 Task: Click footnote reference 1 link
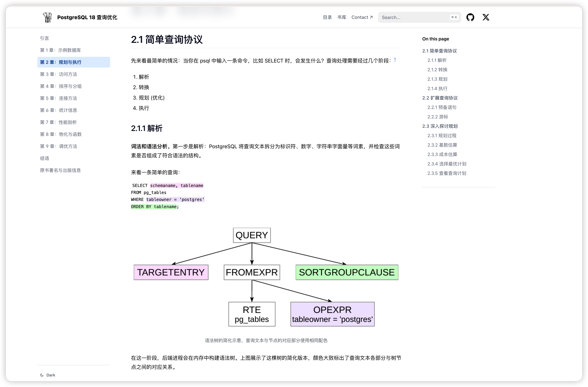coord(395,59)
